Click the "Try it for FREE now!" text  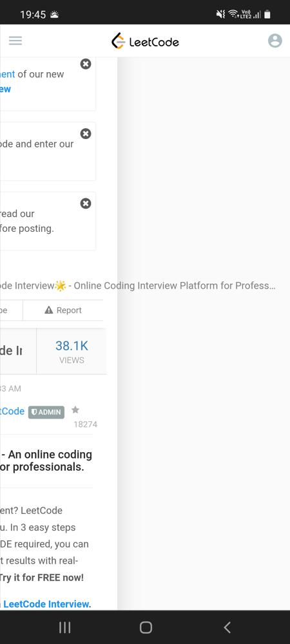tap(41, 578)
